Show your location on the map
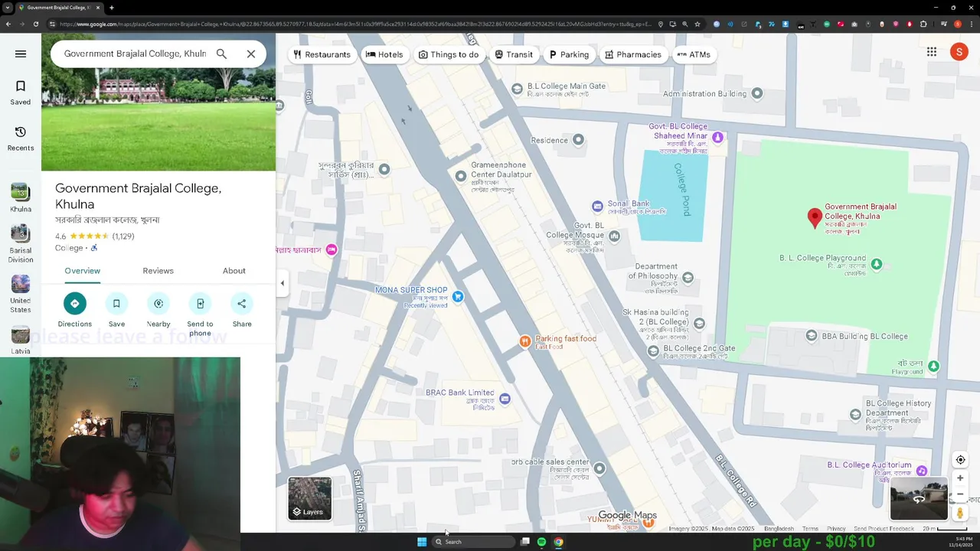This screenshot has width=980, height=551. coord(960,460)
